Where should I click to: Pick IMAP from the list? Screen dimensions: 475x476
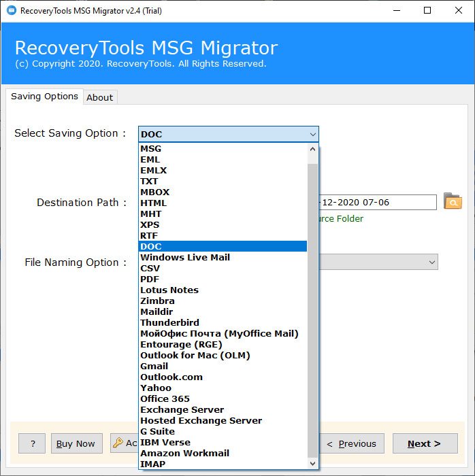click(223, 464)
